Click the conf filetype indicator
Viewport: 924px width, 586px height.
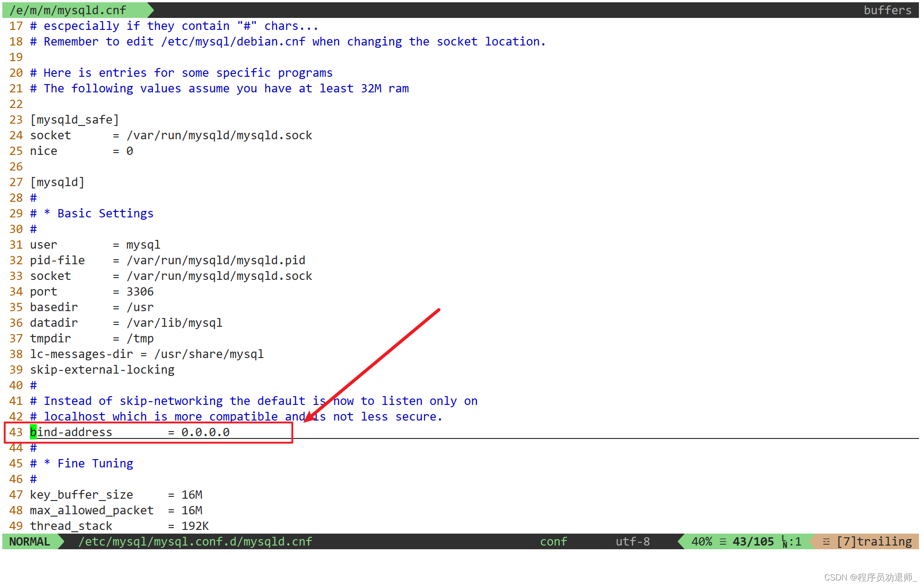click(553, 541)
